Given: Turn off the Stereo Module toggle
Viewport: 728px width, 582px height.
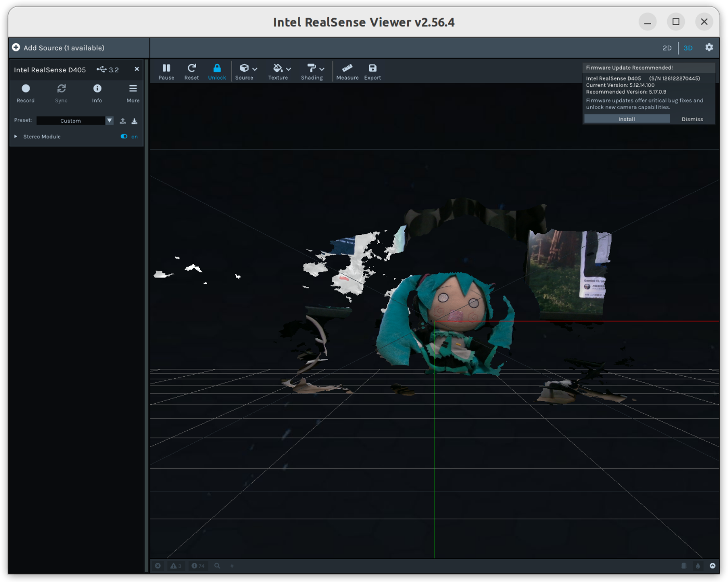Looking at the screenshot, I should coord(124,137).
